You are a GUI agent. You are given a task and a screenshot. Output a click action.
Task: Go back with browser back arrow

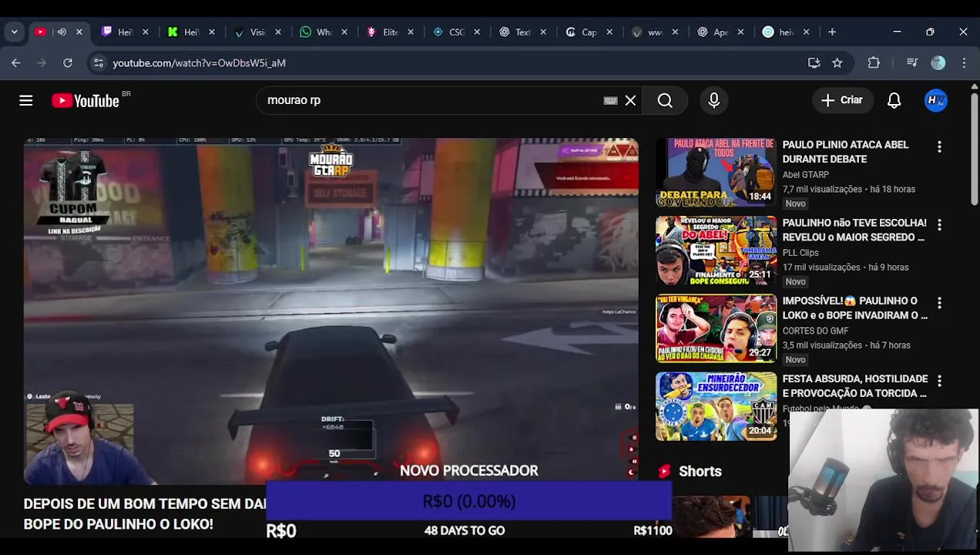pyautogui.click(x=16, y=63)
